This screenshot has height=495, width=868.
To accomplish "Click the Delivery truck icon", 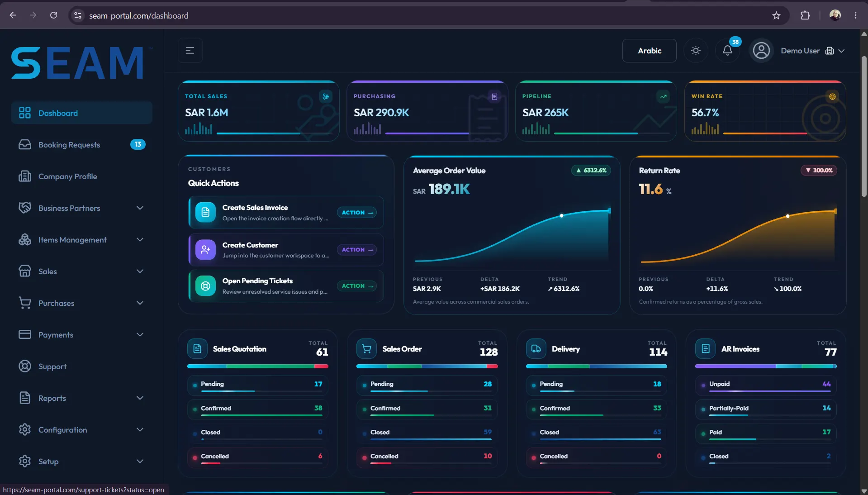I will tap(536, 349).
